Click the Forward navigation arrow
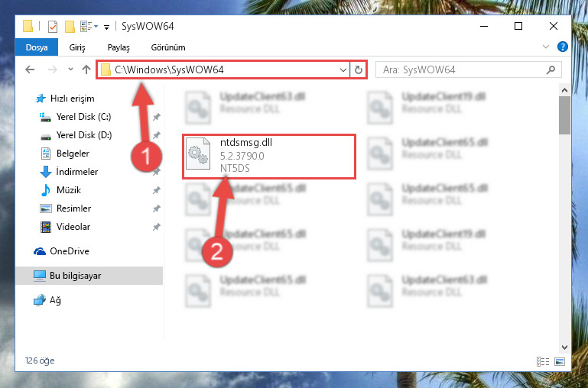This screenshot has height=388, width=588. 53,70
